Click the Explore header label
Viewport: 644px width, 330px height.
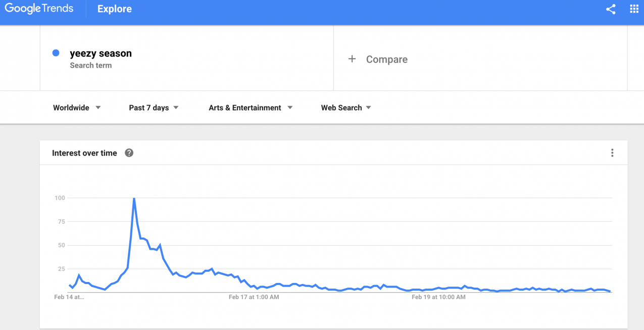[115, 9]
